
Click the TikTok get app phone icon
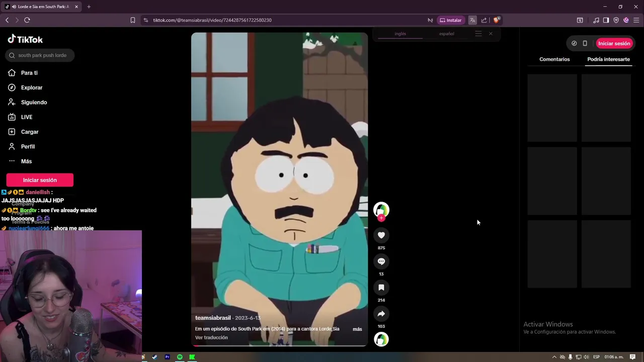pyautogui.click(x=585, y=43)
